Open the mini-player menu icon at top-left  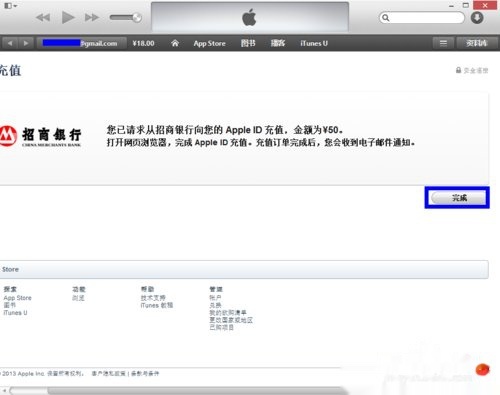(10, 6)
